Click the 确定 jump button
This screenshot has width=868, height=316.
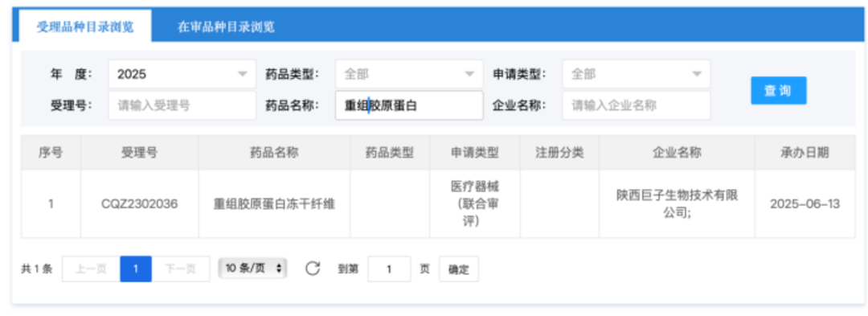[x=458, y=269]
